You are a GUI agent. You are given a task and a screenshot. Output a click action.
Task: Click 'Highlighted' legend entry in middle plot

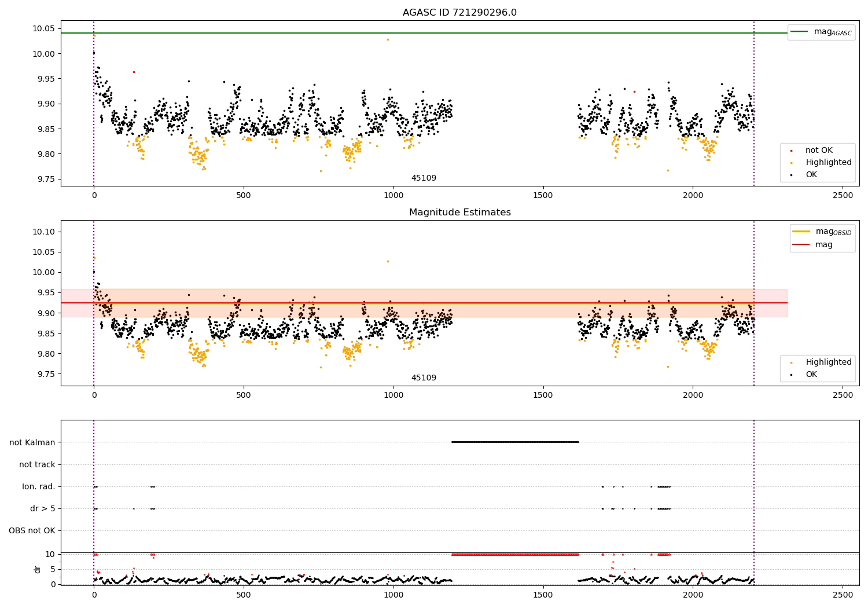(828, 362)
